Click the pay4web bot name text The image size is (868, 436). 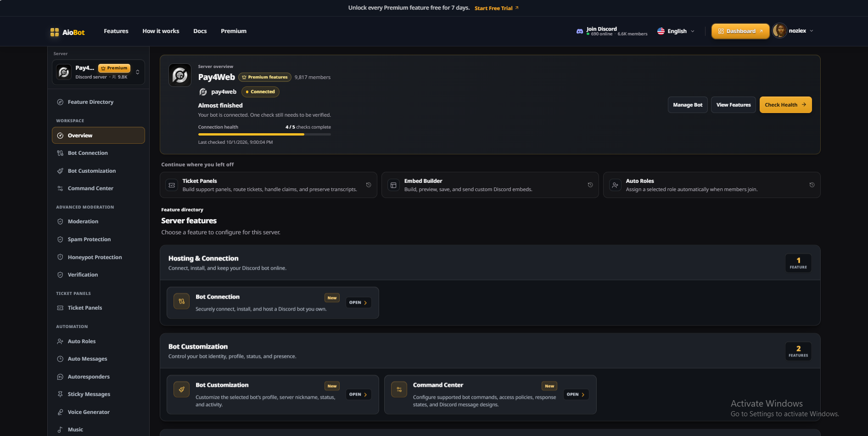tap(224, 92)
